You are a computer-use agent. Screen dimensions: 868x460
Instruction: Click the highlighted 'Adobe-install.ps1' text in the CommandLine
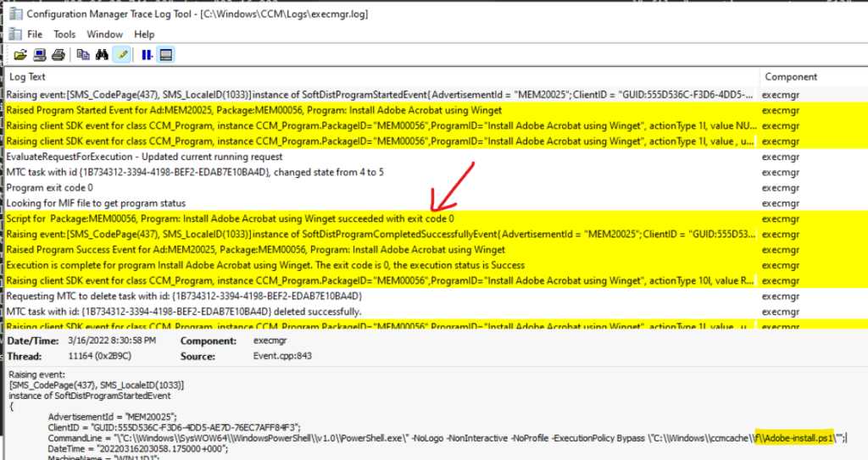(795, 439)
